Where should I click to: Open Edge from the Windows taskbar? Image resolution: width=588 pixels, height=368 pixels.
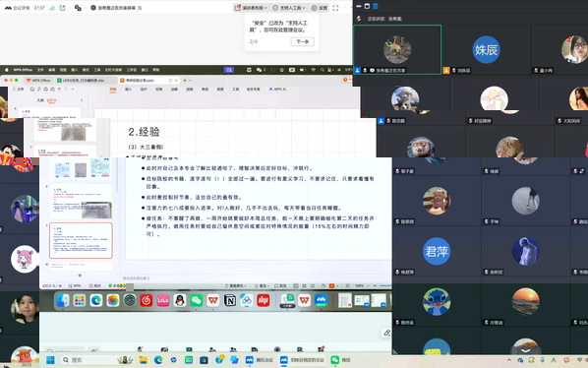point(158,360)
